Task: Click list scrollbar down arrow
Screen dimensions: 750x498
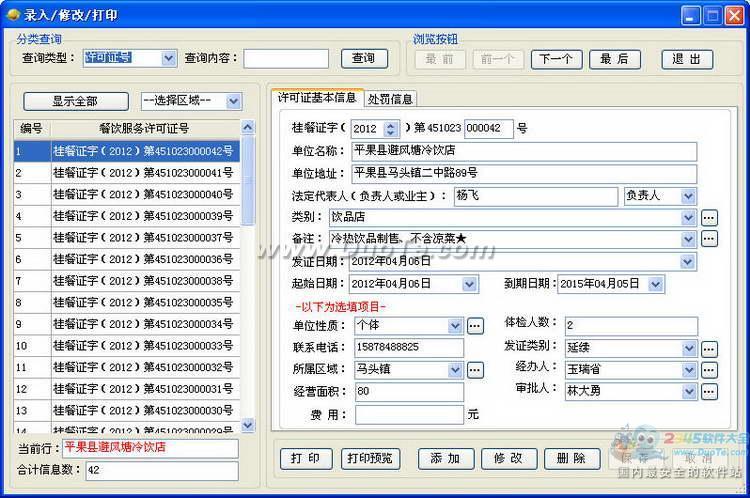Action: click(248, 424)
